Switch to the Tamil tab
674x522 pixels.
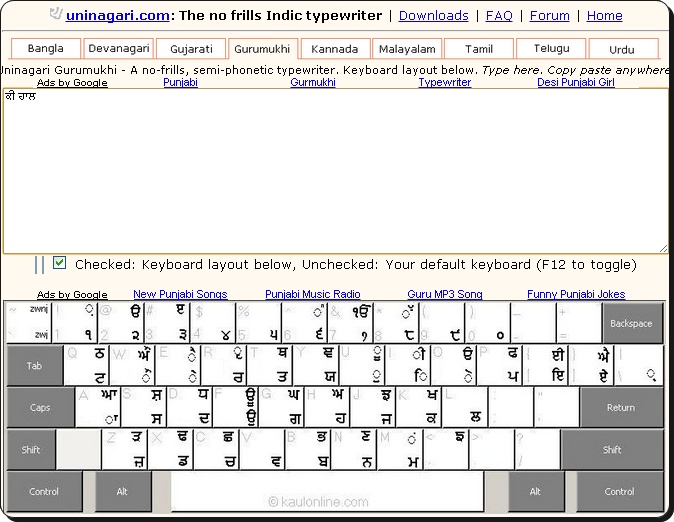tap(479, 49)
